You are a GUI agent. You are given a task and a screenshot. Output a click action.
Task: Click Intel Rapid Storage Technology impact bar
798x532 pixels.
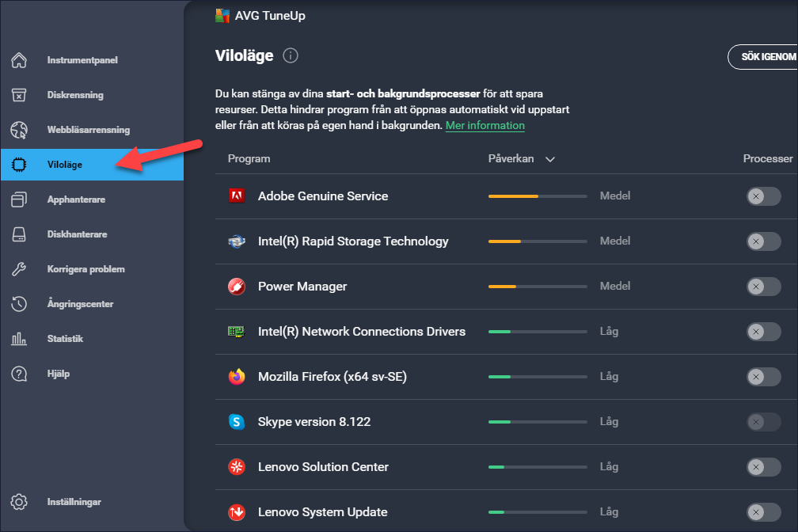[x=538, y=241]
